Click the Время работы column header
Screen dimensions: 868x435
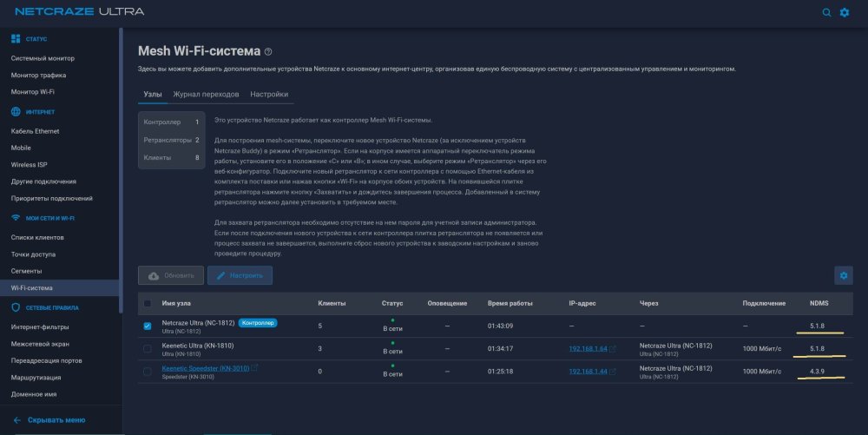[510, 303]
